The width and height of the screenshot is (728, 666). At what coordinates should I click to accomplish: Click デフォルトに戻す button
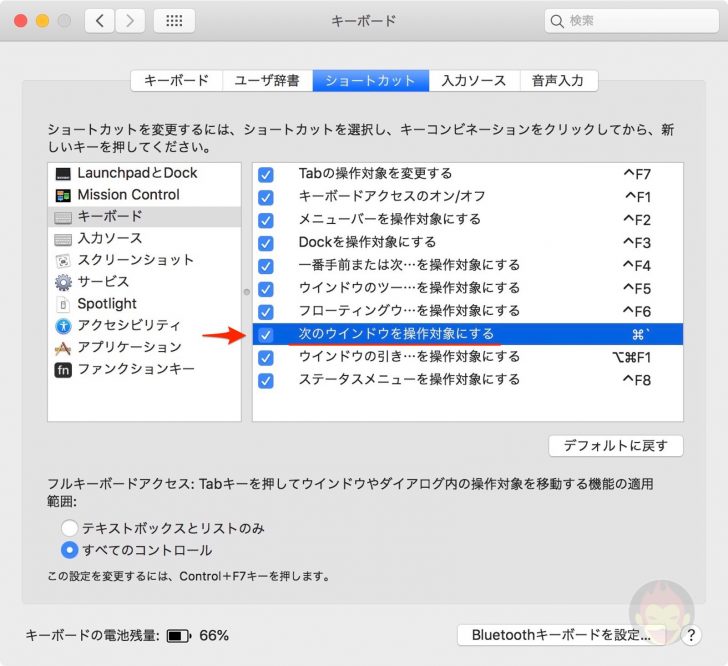click(615, 446)
